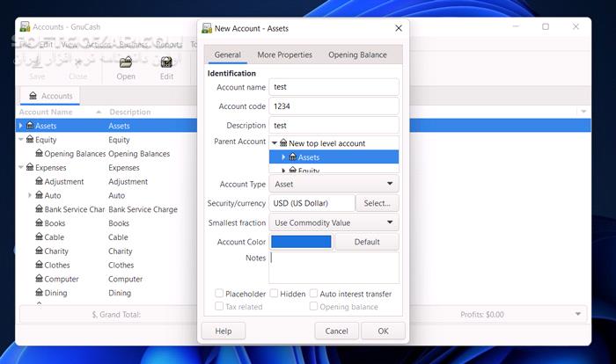The image size is (616, 364).
Task: Click the Expenses account bank icon
Action: click(x=29, y=168)
